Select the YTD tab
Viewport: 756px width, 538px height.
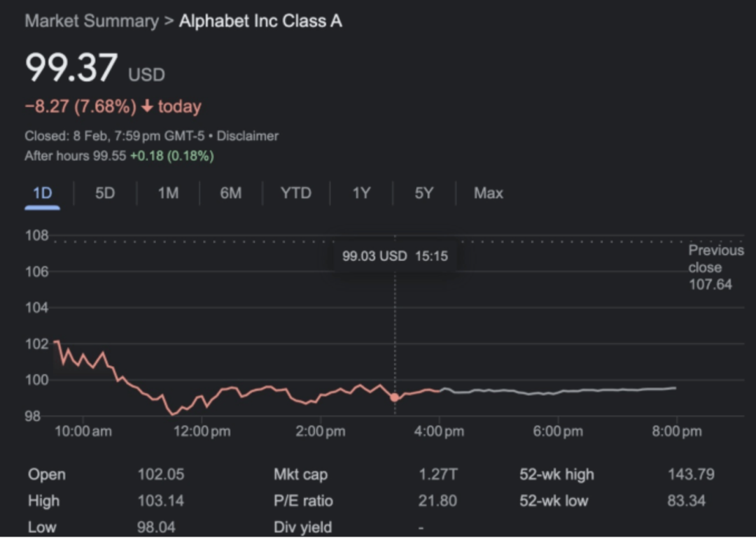pos(295,193)
